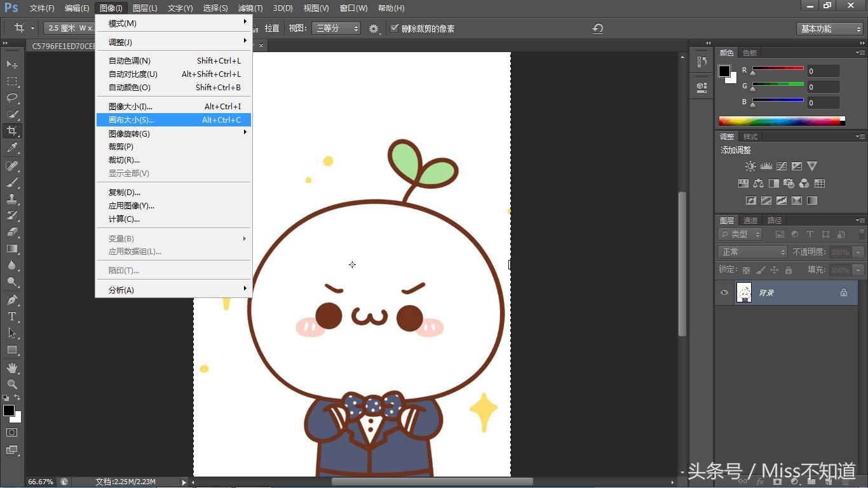This screenshot has height=488, width=868.
Task: Hide the 背景 layer with eye icon
Action: click(x=724, y=292)
